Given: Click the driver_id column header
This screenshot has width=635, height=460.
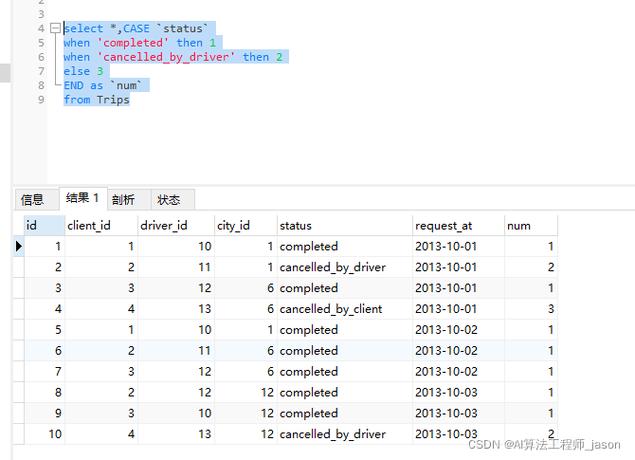Looking at the screenshot, I should coord(176,226).
